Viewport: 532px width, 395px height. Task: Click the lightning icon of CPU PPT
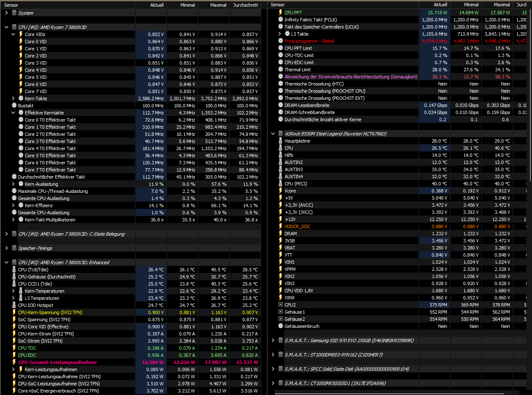point(281,13)
